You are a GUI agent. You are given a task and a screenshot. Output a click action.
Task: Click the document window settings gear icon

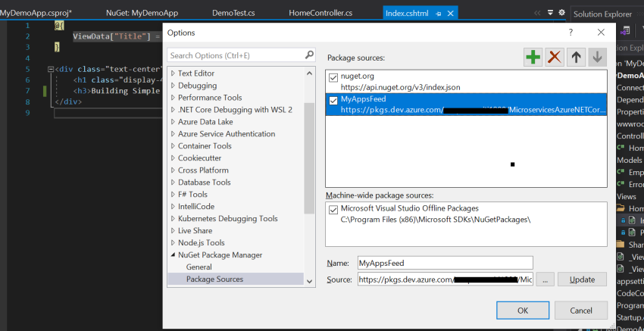pyautogui.click(x=561, y=13)
